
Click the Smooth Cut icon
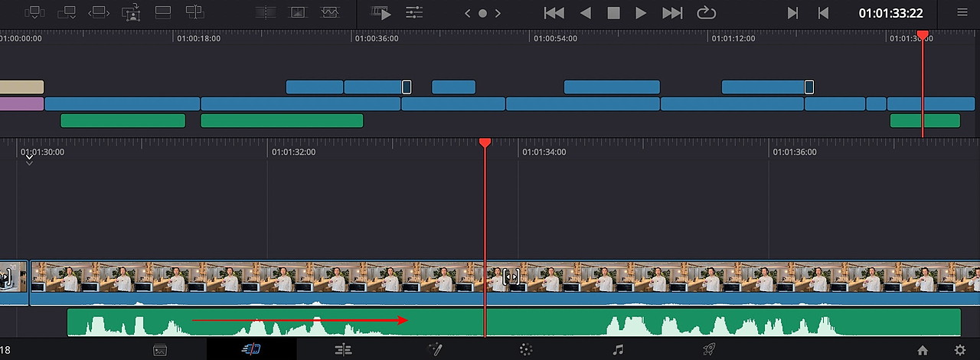coord(330,12)
